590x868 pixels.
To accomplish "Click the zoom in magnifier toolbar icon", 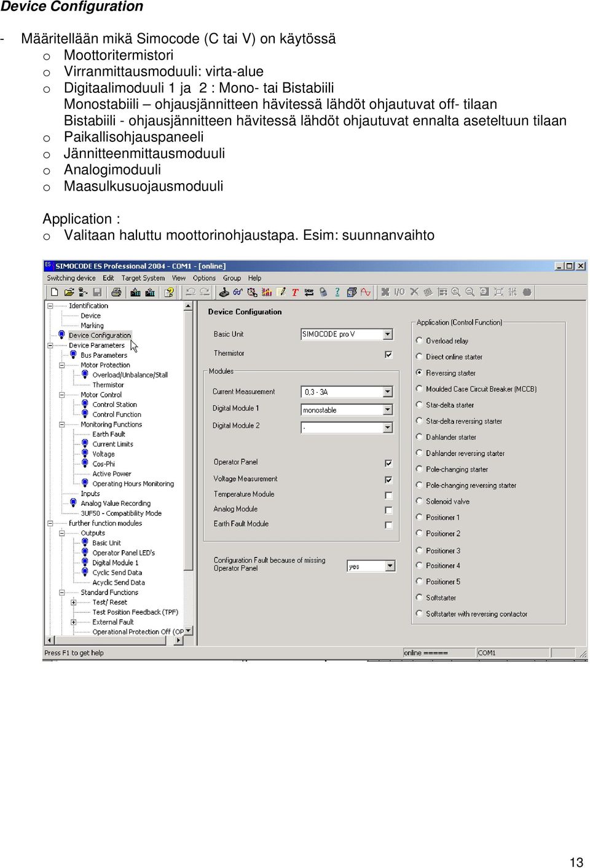I will [455, 292].
